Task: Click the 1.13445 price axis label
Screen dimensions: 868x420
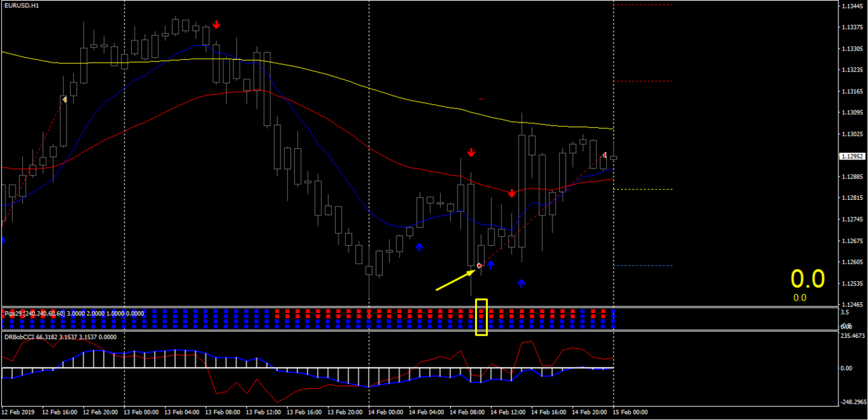Action: tap(851, 6)
